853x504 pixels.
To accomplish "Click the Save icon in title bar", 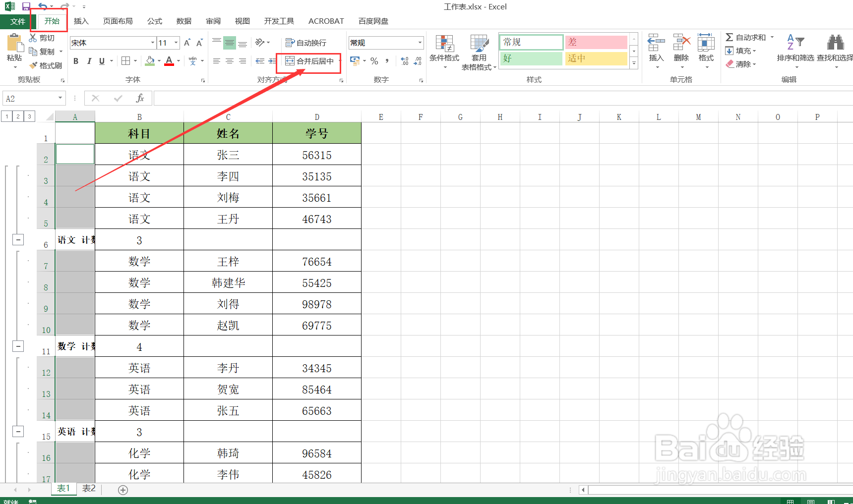I will point(26,6).
